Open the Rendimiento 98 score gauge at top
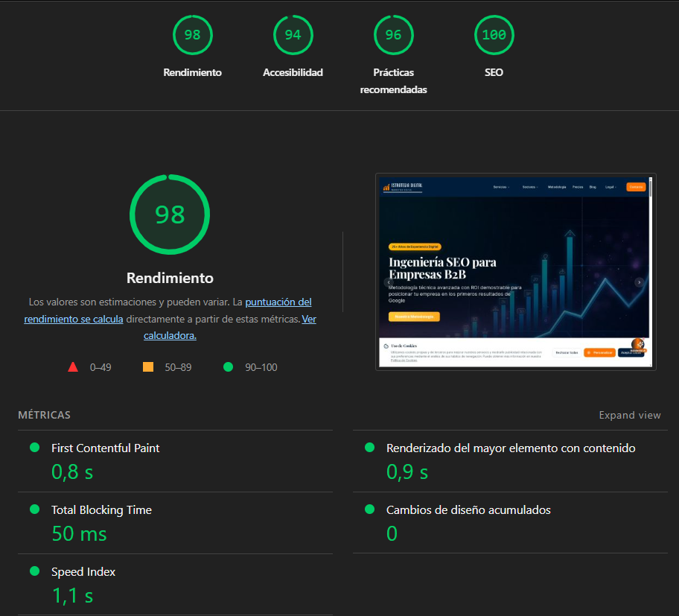679x616 pixels. click(x=192, y=35)
